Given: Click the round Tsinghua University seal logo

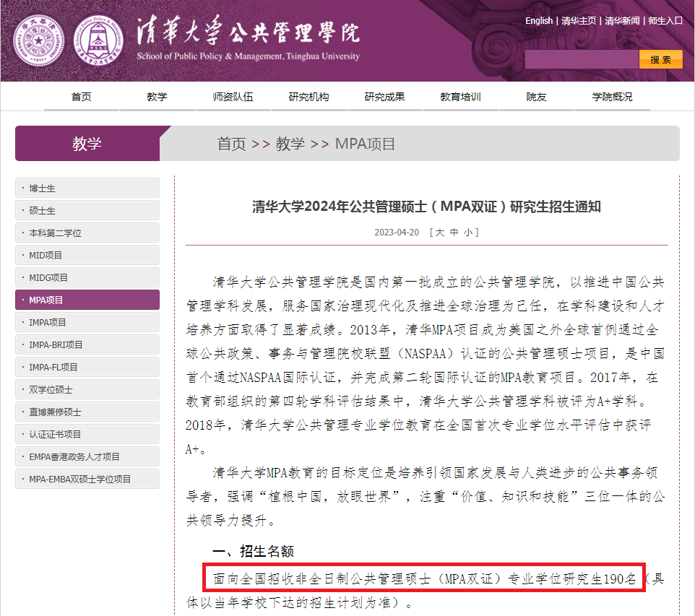Looking at the screenshot, I should (x=38, y=40).
